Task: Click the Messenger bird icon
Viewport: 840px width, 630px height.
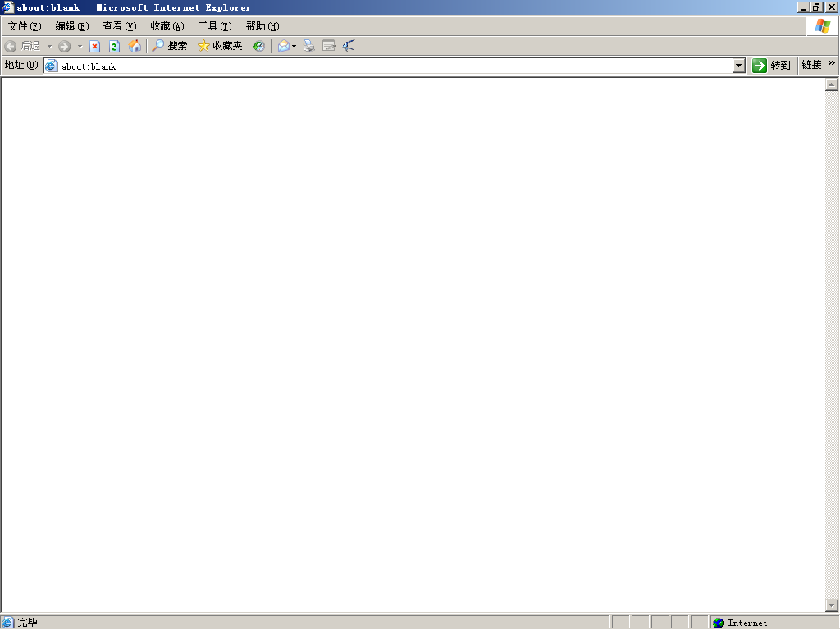Action: [x=348, y=46]
